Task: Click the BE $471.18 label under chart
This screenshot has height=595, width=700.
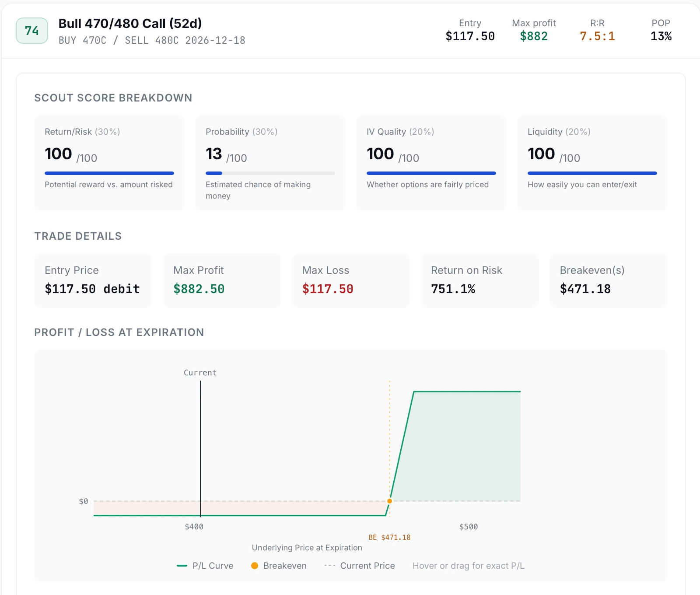Action: (x=389, y=537)
